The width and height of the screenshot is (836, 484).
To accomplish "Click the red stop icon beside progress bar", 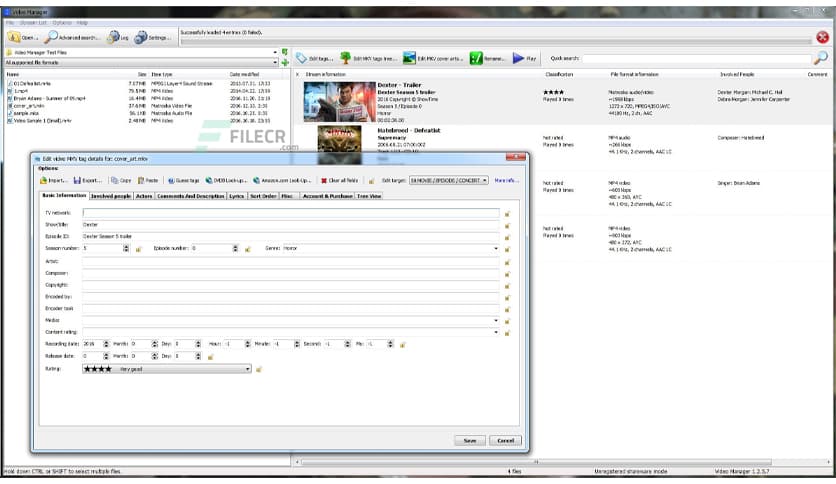I will (x=822, y=37).
